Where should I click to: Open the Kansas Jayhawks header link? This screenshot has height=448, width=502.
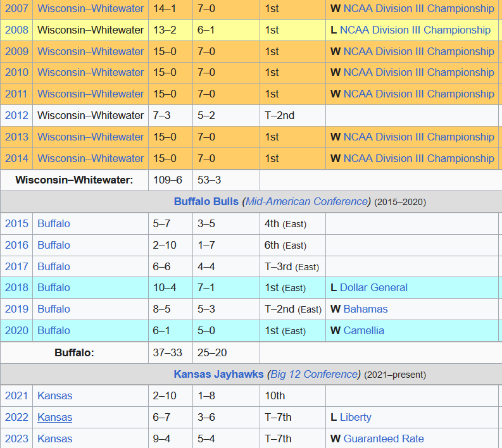click(218, 374)
